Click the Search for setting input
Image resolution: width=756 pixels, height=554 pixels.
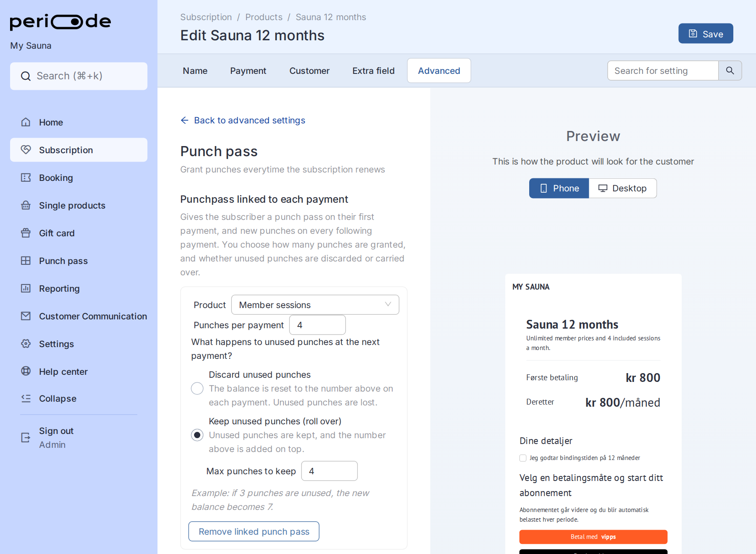click(x=663, y=71)
